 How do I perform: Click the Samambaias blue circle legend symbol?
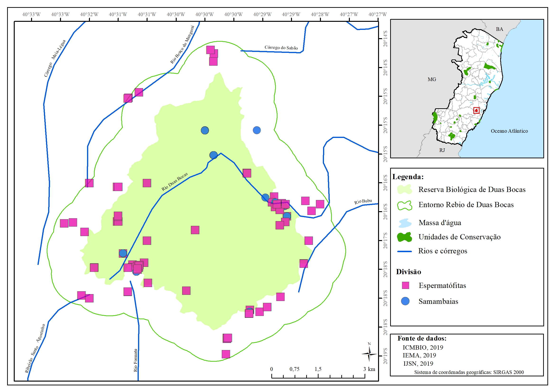[x=405, y=301]
